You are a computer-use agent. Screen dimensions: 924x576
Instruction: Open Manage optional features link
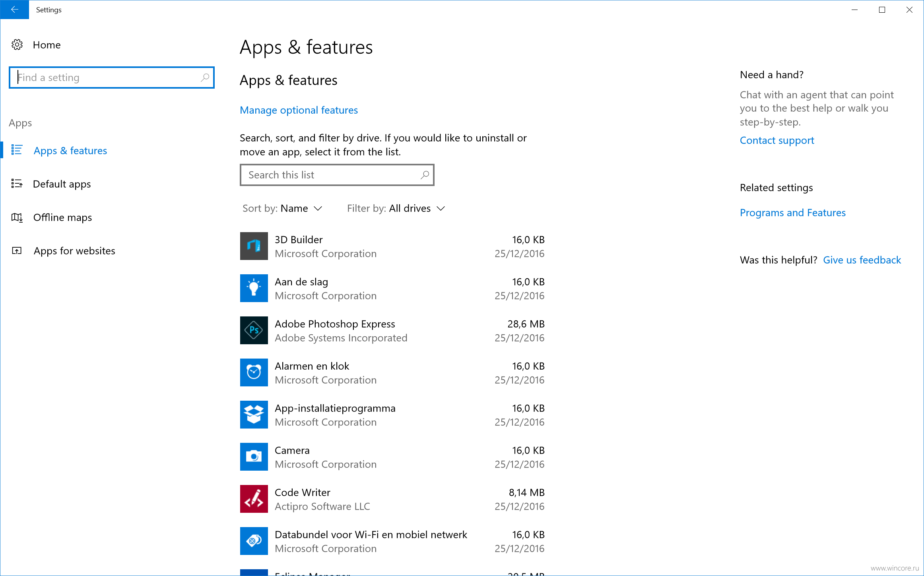click(x=299, y=110)
